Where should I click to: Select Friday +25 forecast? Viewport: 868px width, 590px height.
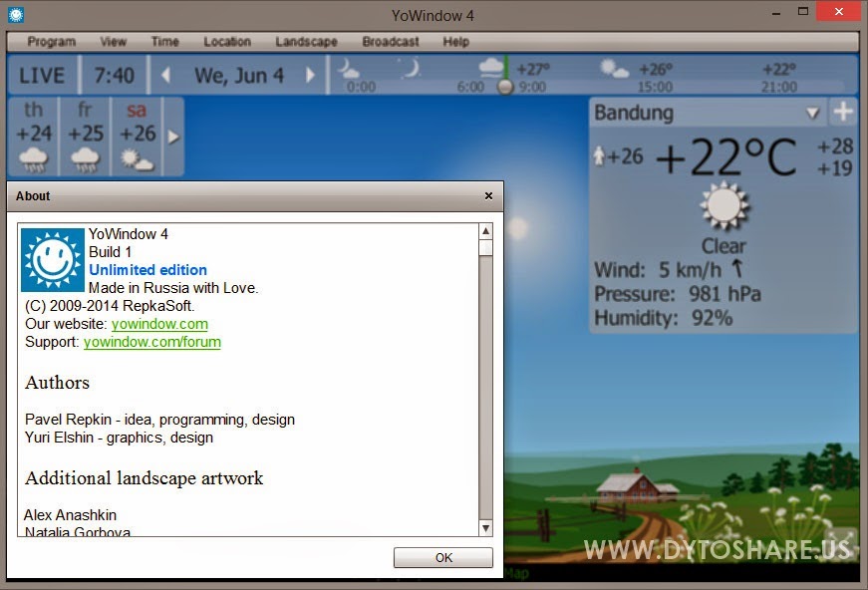pos(86,137)
